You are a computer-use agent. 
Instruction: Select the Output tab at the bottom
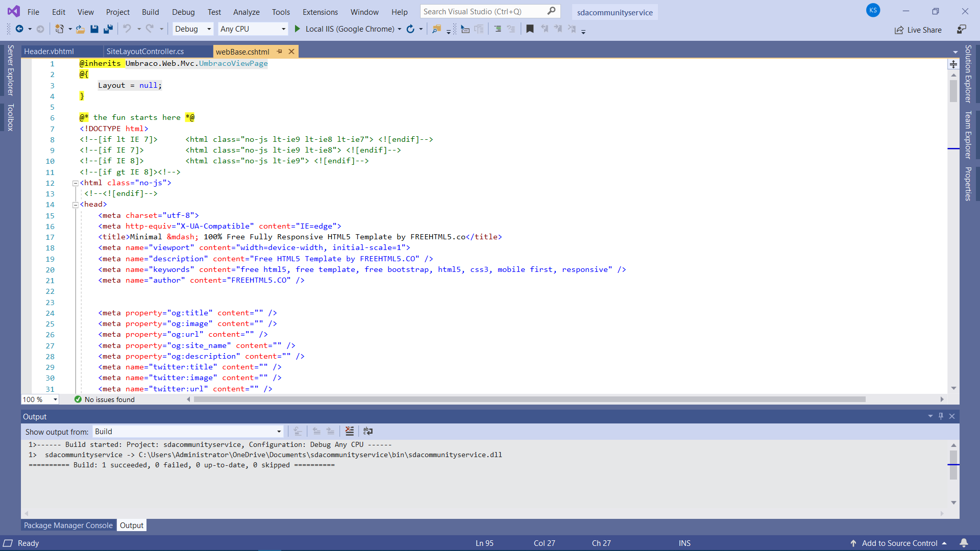132,525
